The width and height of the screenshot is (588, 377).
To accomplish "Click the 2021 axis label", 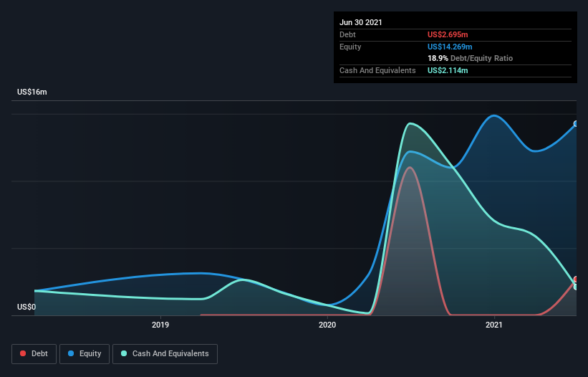I will coord(494,325).
